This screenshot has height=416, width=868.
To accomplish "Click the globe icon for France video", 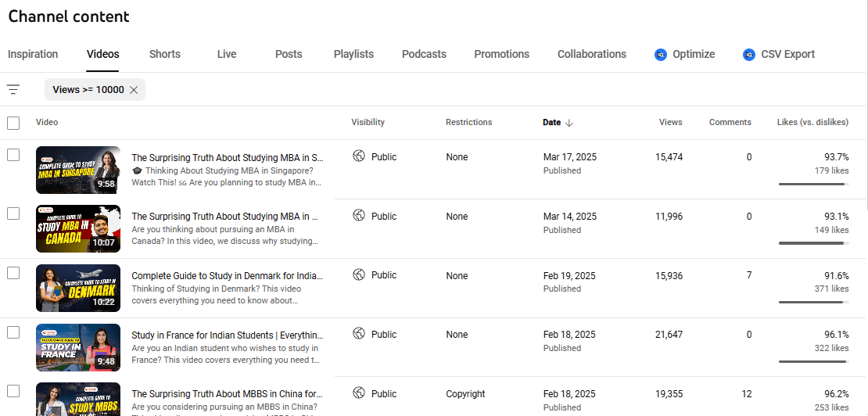I will [x=359, y=334].
